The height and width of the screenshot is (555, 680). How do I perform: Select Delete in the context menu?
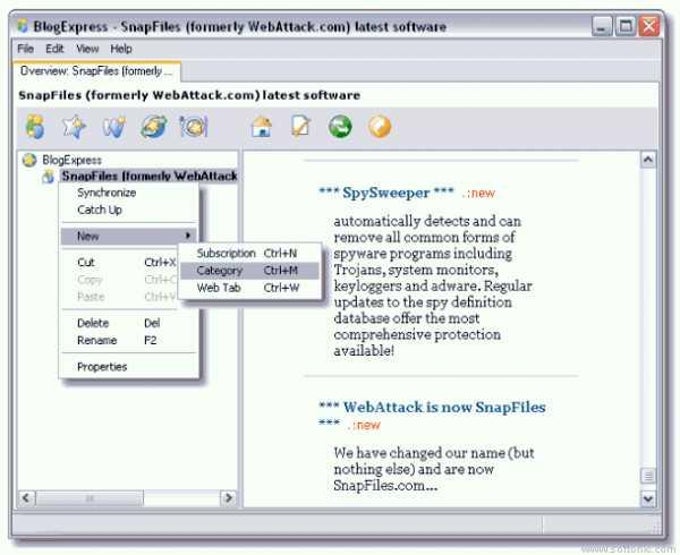click(x=129, y=323)
